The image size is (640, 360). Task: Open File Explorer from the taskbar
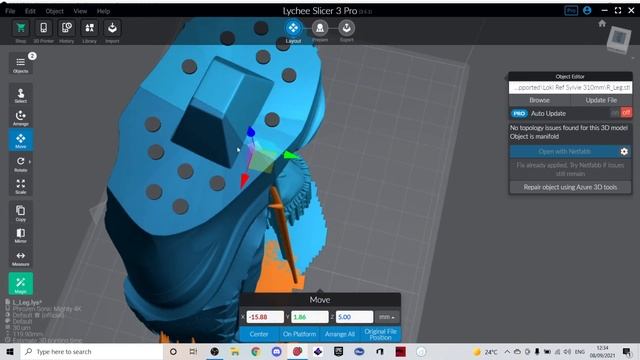tap(235, 351)
